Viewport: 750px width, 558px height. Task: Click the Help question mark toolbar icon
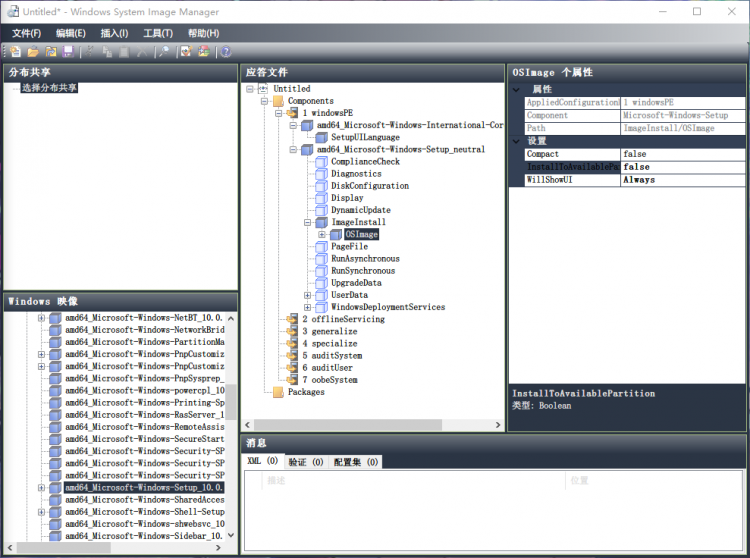226,52
